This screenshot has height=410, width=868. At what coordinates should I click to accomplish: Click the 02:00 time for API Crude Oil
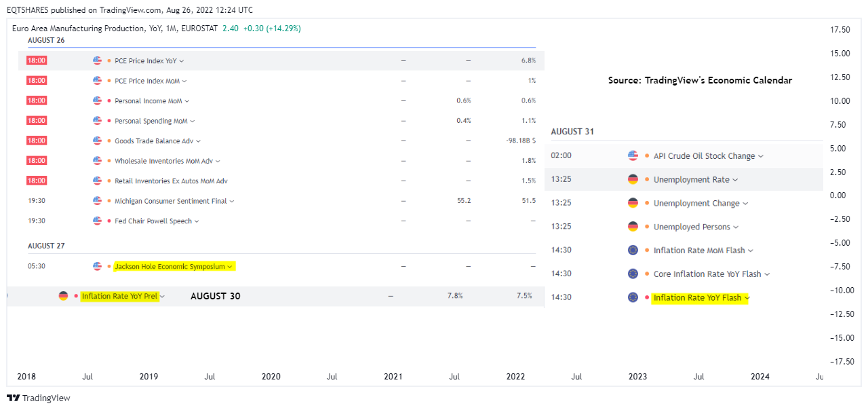point(561,155)
